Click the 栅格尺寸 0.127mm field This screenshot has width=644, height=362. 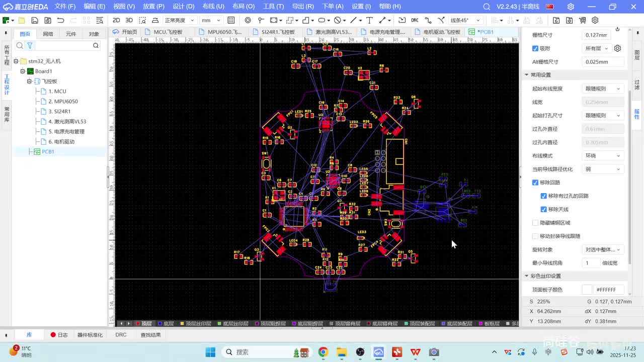[x=597, y=35]
